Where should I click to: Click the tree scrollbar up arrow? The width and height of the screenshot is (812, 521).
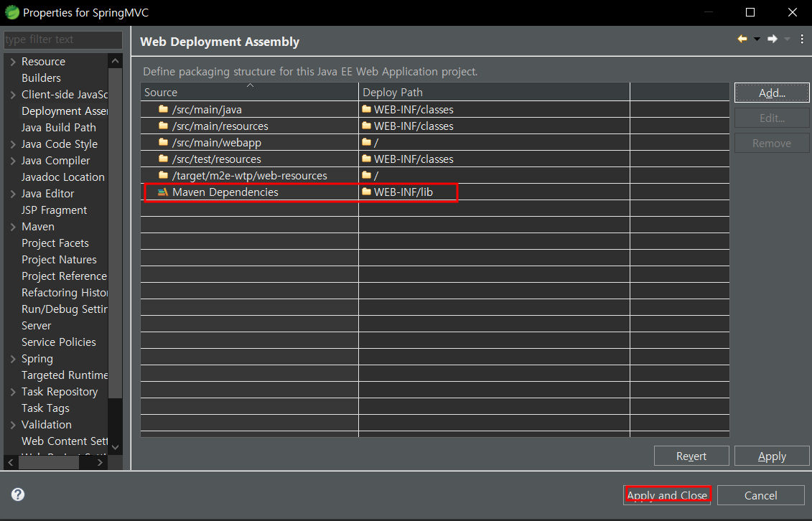point(115,61)
